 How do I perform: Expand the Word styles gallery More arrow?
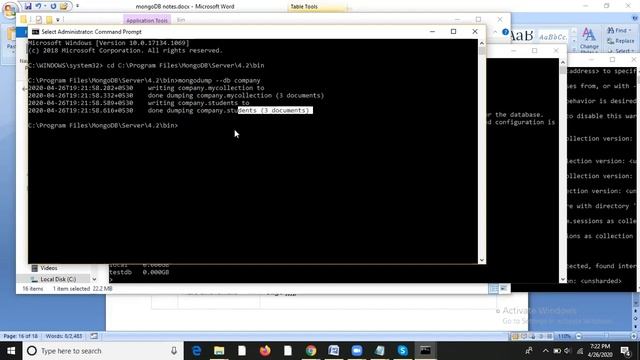pos(573,50)
